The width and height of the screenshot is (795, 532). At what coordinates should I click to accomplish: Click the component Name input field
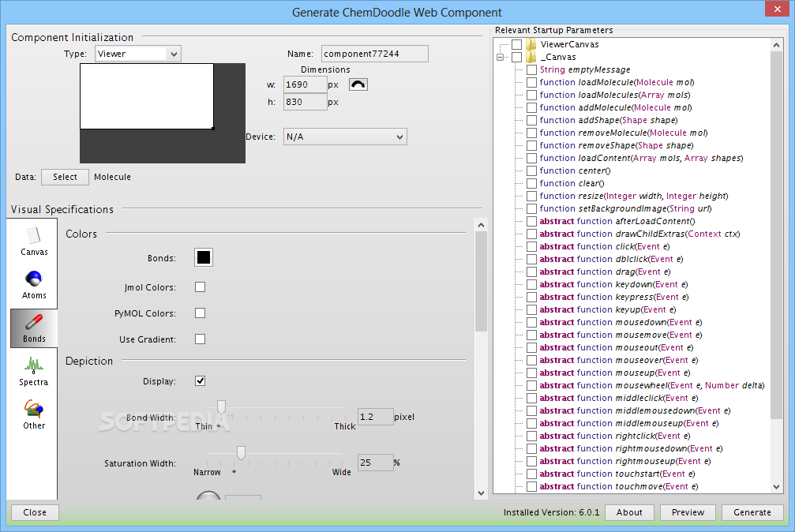click(x=375, y=54)
